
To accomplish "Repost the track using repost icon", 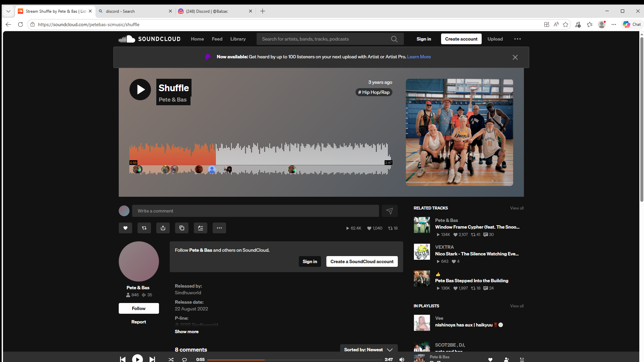I will click(x=144, y=228).
